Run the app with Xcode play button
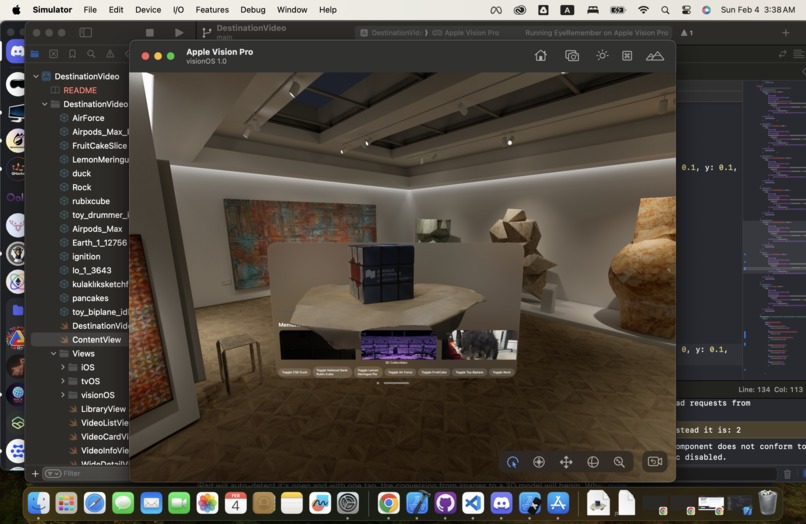Image resolution: width=806 pixels, height=524 pixels. click(x=179, y=32)
